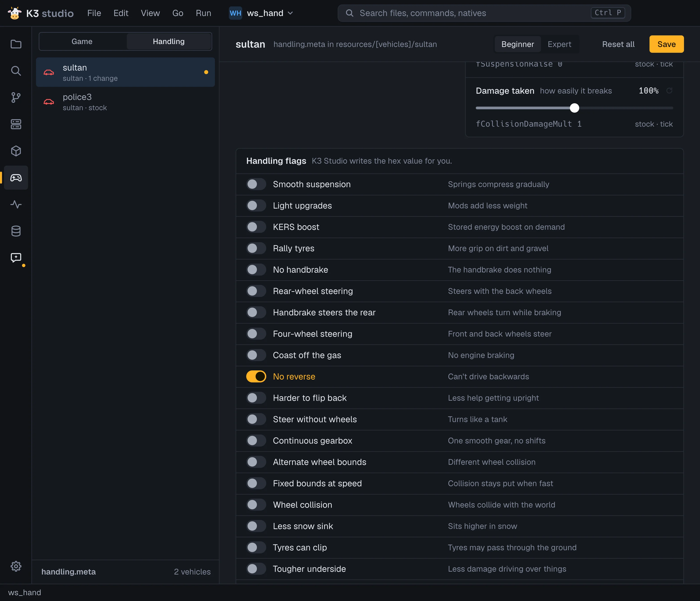700x601 pixels.
Task: Open the View menu
Action: tap(150, 13)
